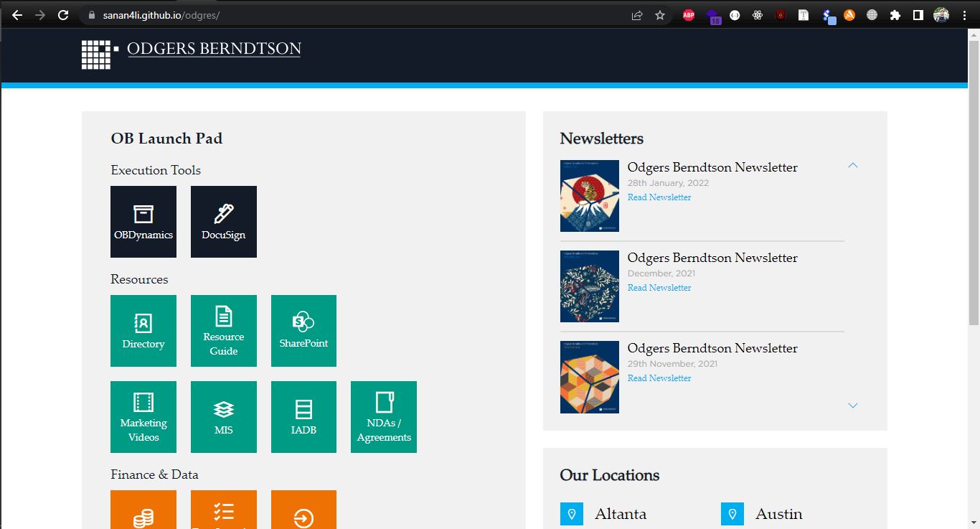Open the Extensions puzzle menu

tap(895, 15)
